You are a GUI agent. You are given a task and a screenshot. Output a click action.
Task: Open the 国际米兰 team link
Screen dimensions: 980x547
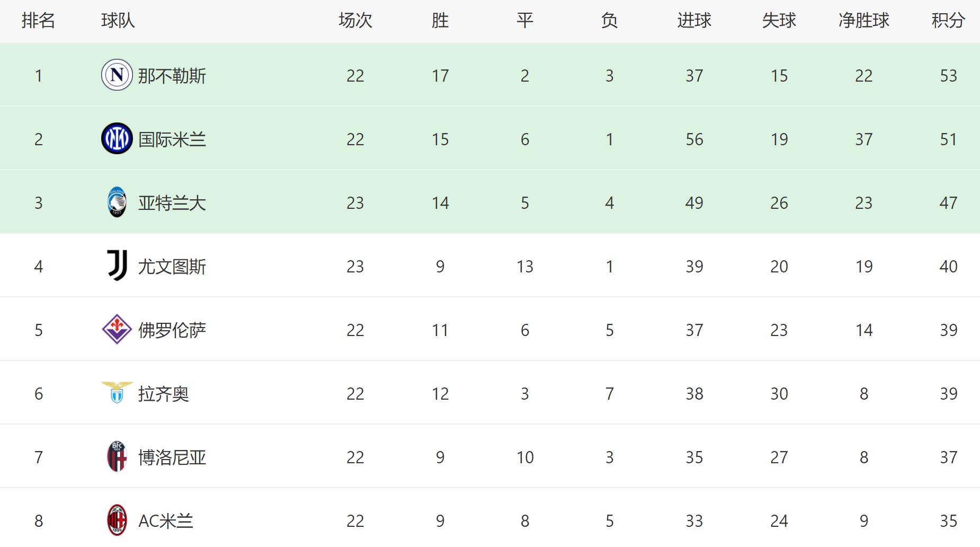pyautogui.click(x=172, y=139)
